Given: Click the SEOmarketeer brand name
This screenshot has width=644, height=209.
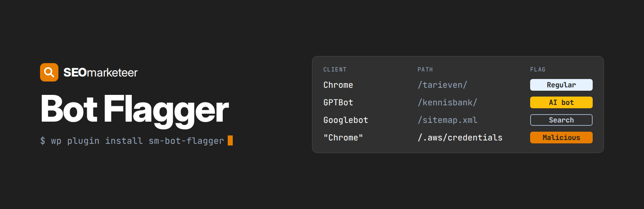Looking at the screenshot, I should point(101,72).
